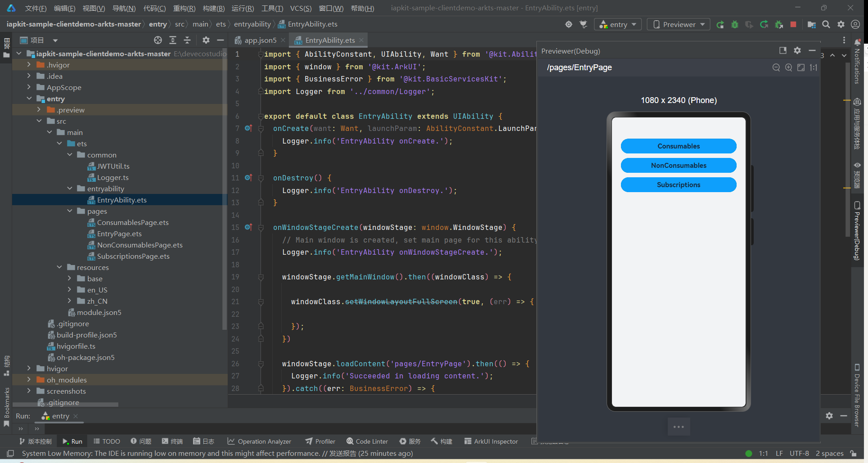Toggle the Profiler tool window

[x=320, y=441]
